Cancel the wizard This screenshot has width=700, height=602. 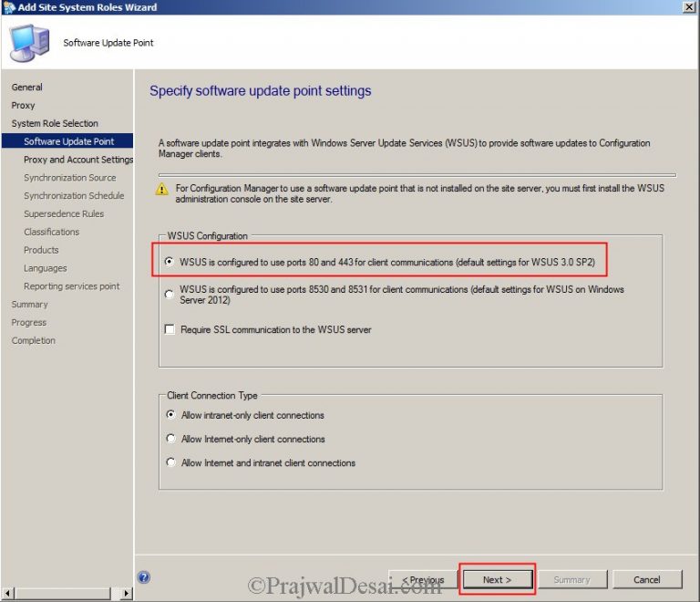[x=647, y=579]
